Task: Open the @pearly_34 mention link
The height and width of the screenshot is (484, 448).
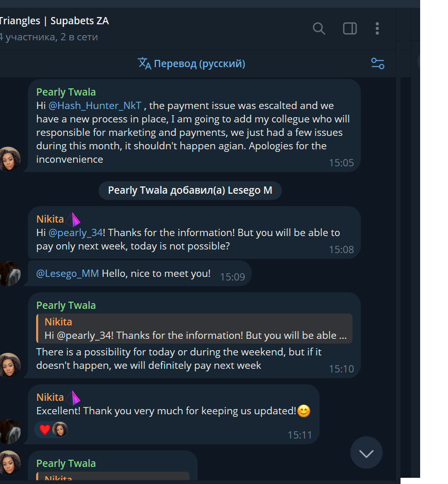Action: 76,232
